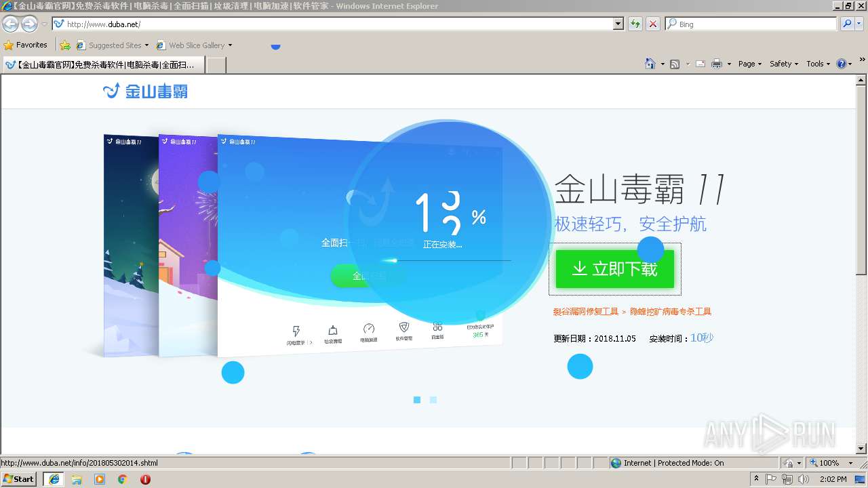
Task: Open a new blank tab
Action: [216, 65]
